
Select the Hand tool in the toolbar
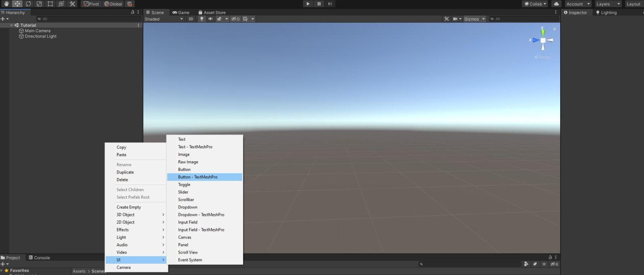click(6, 4)
